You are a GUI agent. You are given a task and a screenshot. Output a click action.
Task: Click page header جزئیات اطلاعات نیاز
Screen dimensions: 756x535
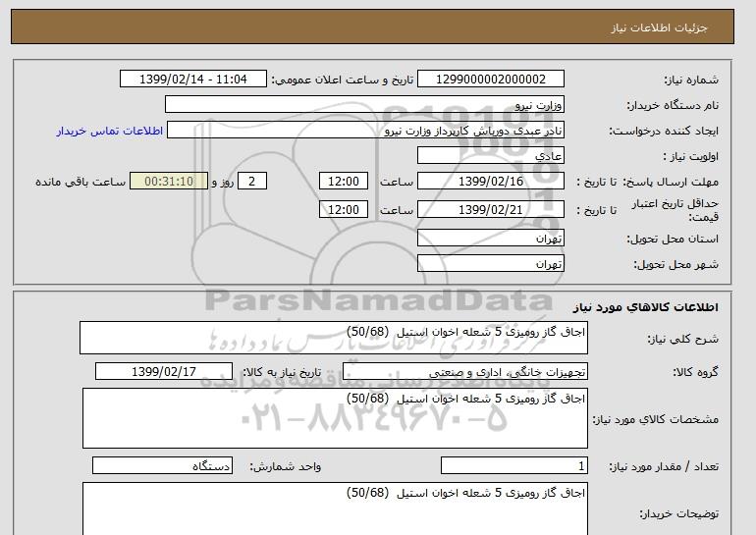coord(659,27)
